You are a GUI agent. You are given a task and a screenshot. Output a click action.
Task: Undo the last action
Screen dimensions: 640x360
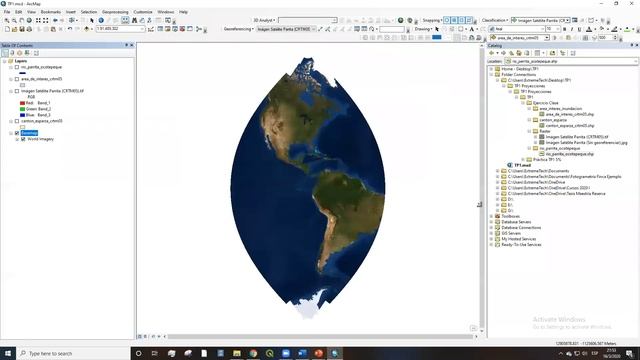coord(70,29)
